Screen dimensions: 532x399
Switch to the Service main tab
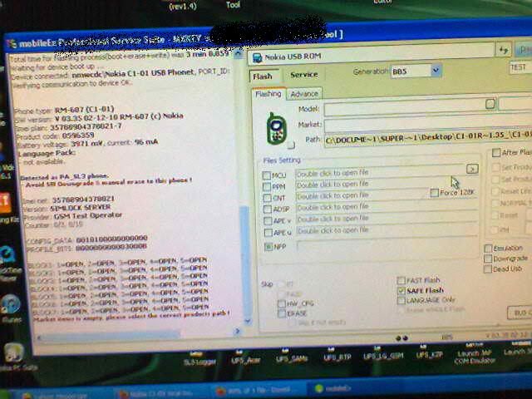click(303, 75)
